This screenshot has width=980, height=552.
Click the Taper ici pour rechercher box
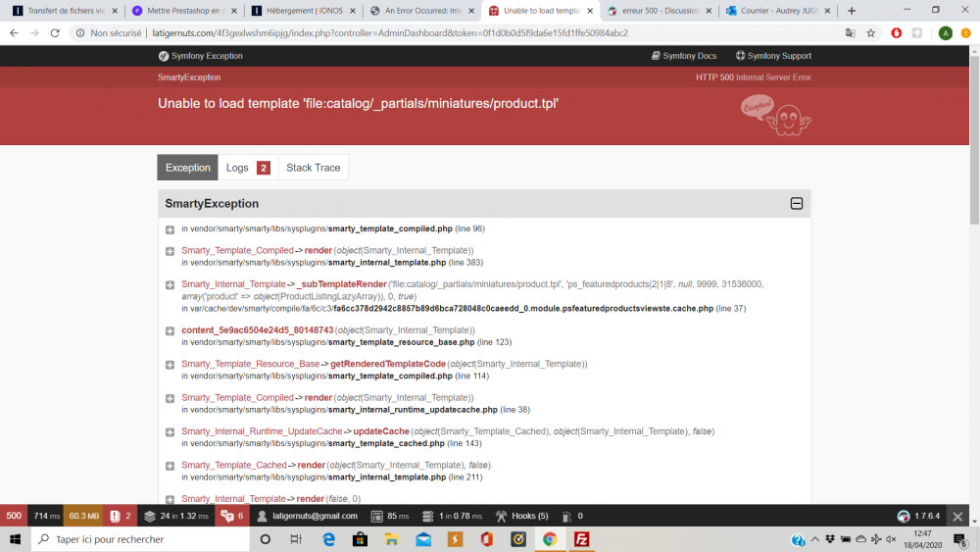point(140,539)
